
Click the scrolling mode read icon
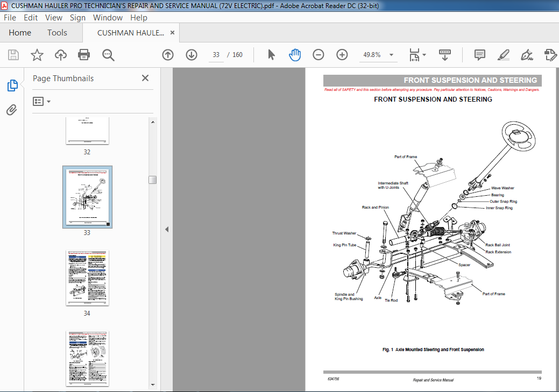pos(444,55)
